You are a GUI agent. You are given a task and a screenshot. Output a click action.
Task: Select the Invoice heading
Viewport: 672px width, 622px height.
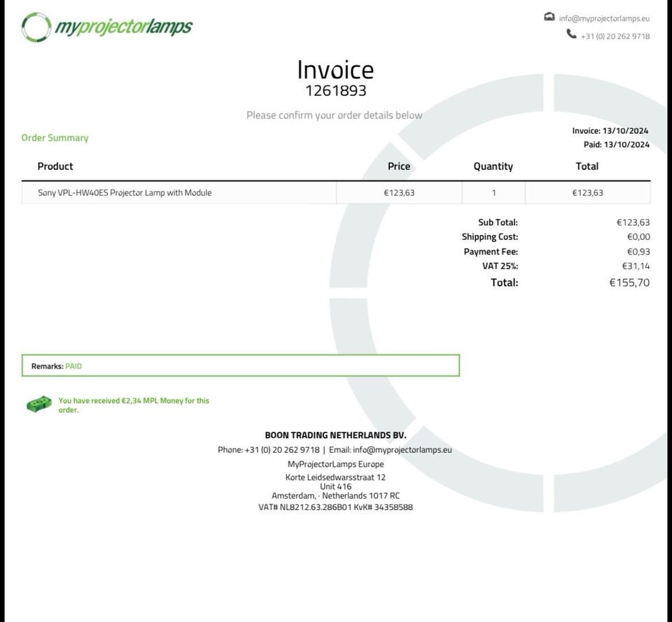pyautogui.click(x=335, y=70)
